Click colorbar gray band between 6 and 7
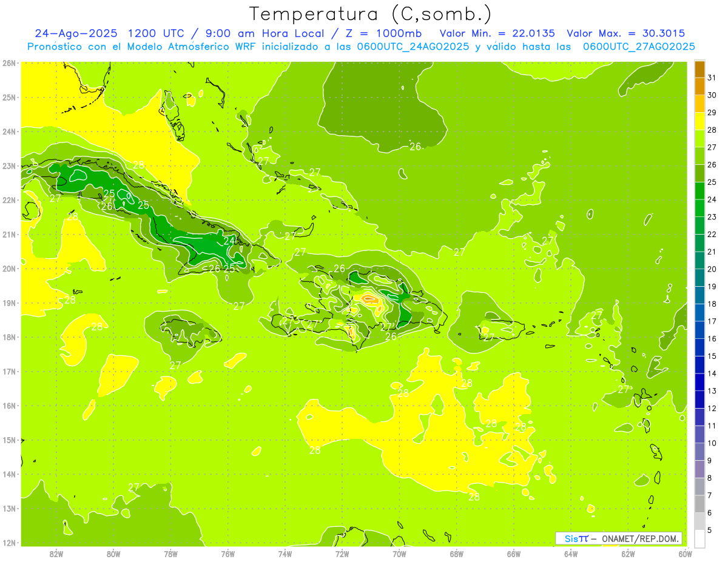Screen dimensions: 728x562 [699, 504]
